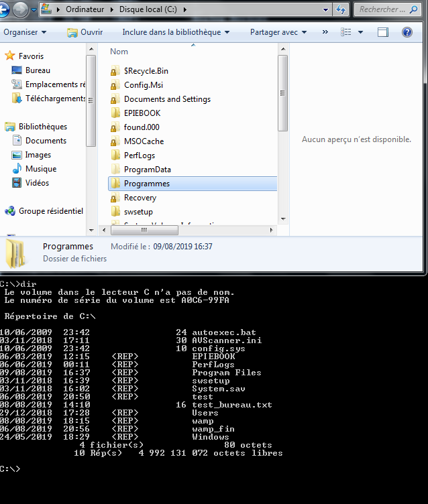Image resolution: width=428 pixels, height=504 pixels.
Task: Click in the Rechercher search field
Action: pyautogui.click(x=381, y=9)
